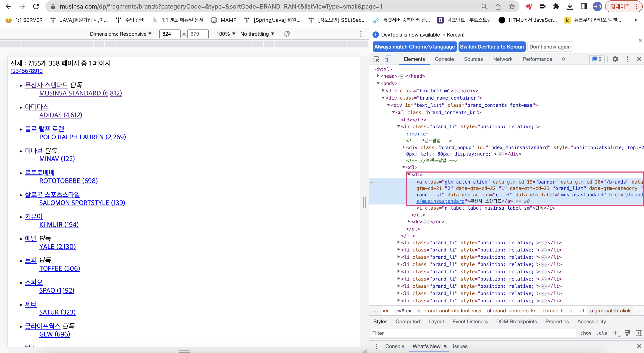Screen dimensions: 644x353
Task: Show more DevTools tabs chevron
Action: (563, 59)
